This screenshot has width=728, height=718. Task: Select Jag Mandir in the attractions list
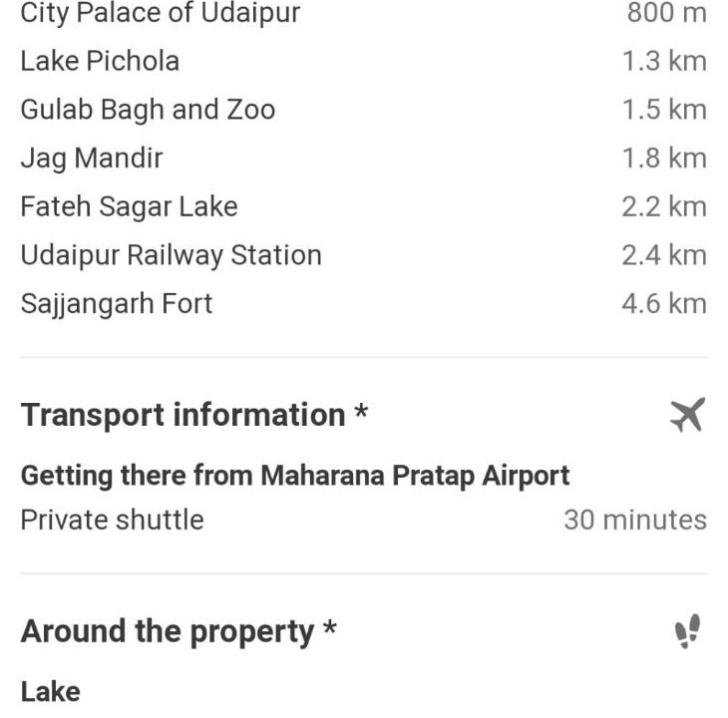[x=91, y=158]
